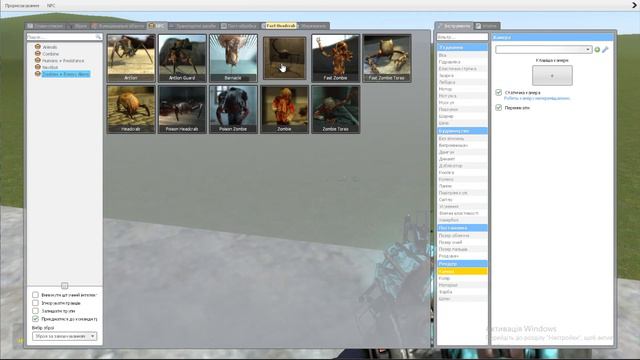The width and height of the screenshot is (640, 360).
Task: Select the Матеріал tool in list
Action: [462, 285]
